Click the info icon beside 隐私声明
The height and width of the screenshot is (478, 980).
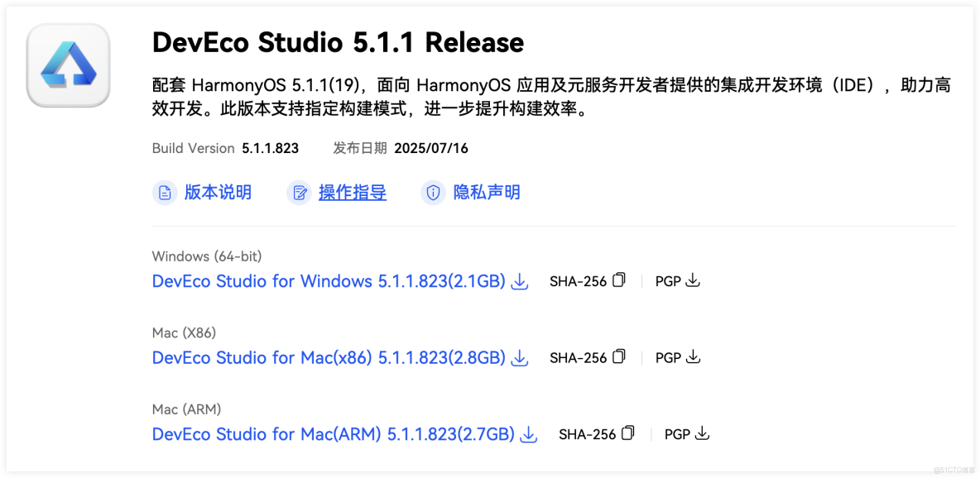[x=433, y=192]
